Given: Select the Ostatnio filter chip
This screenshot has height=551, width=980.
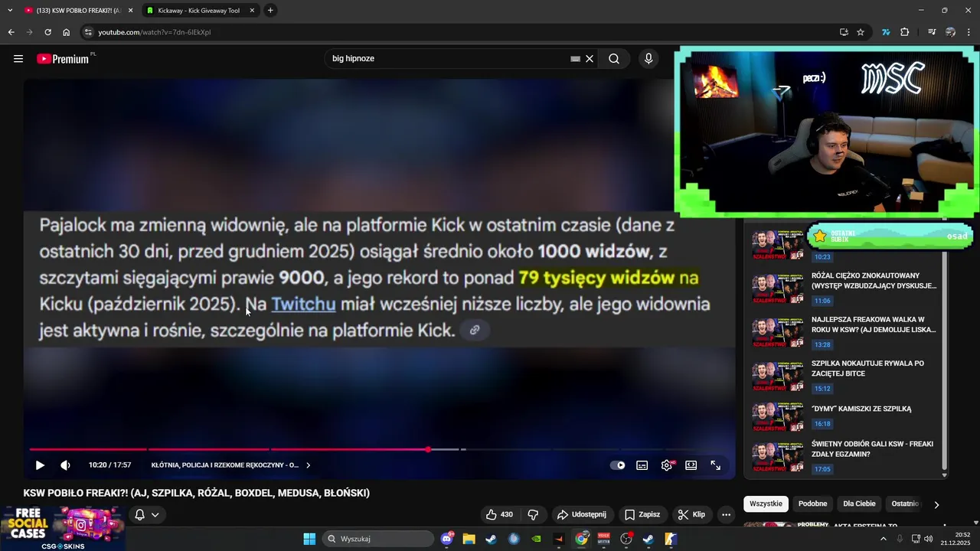Looking at the screenshot, I should (905, 504).
